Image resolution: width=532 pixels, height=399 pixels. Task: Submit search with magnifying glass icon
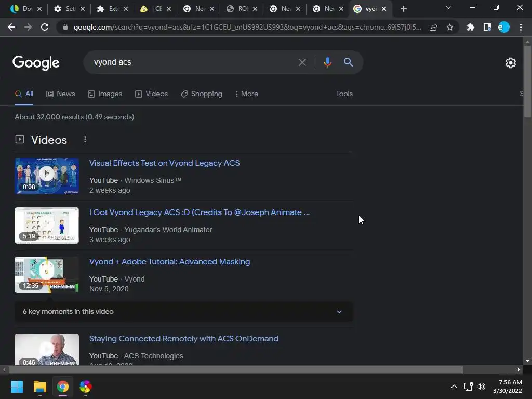tap(348, 62)
